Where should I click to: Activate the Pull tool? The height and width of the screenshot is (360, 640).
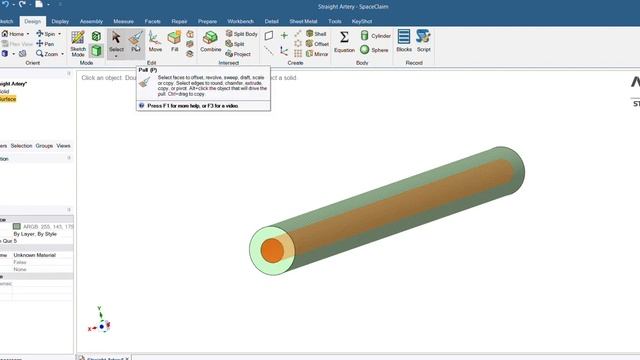136,41
